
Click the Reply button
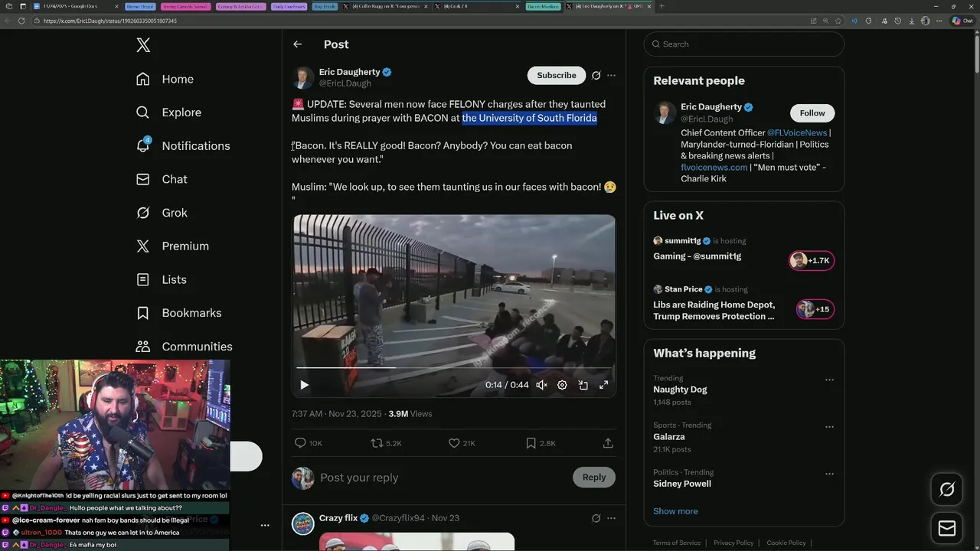[x=594, y=478]
